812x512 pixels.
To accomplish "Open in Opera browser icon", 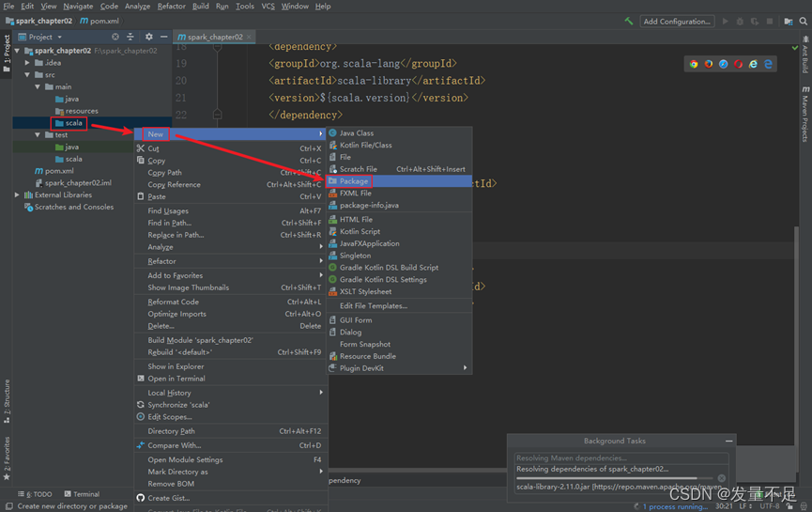I will tap(739, 64).
